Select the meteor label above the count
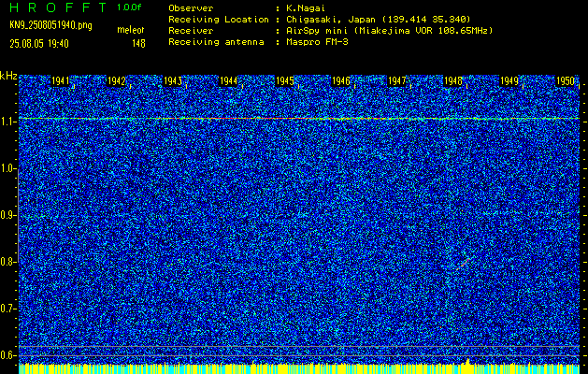 point(131,30)
